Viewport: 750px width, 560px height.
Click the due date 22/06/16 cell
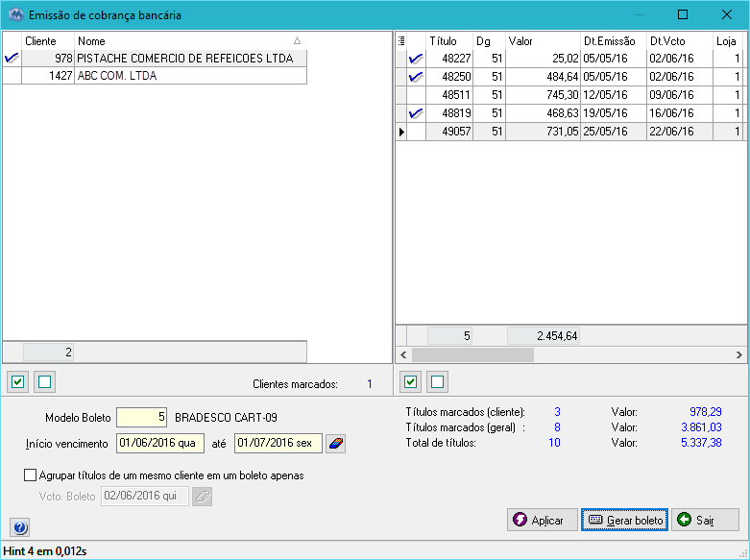[680, 132]
